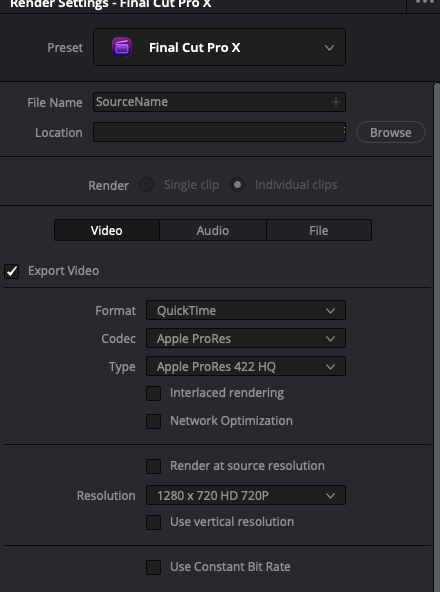This screenshot has width=440, height=592.
Task: Enable Interlaced rendering checkbox
Action: coord(153,393)
